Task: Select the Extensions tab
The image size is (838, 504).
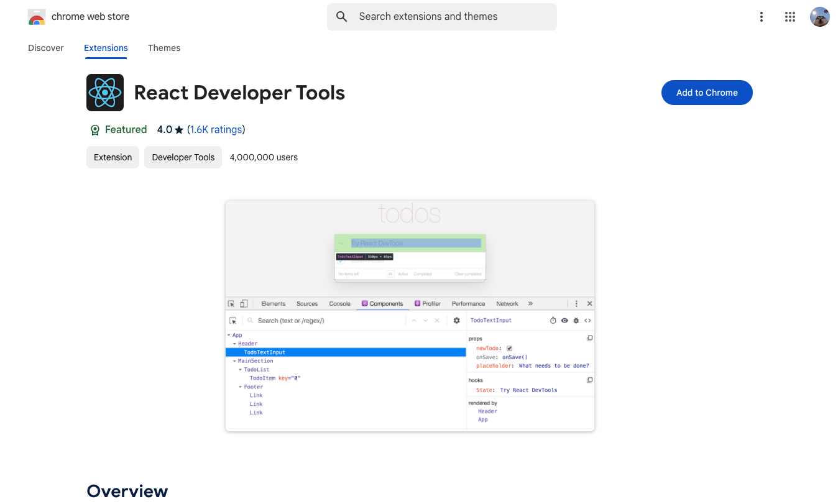Action: coord(106,48)
